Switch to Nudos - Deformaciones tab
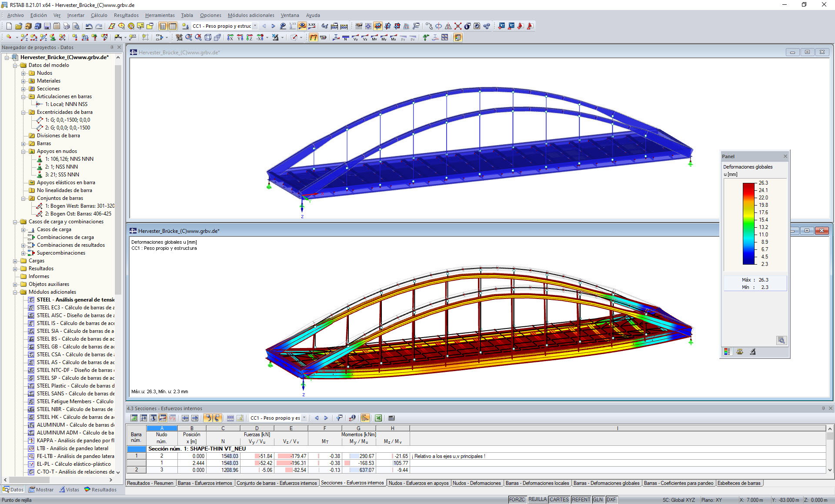 pyautogui.click(x=477, y=483)
